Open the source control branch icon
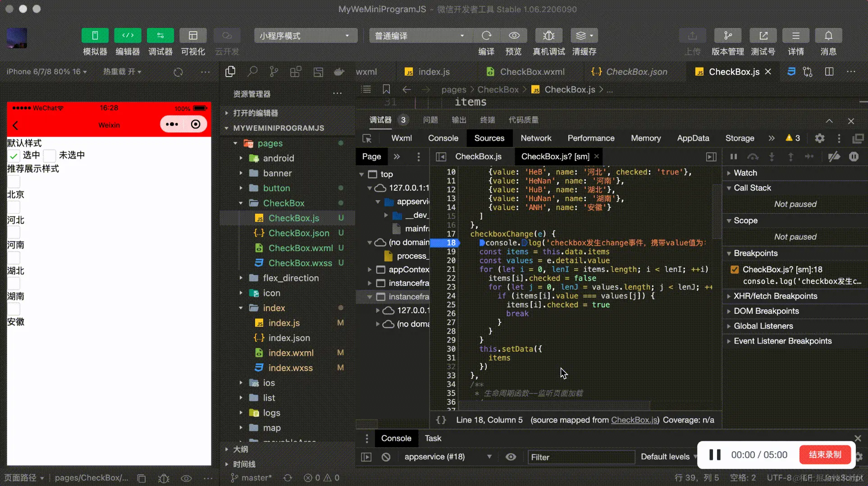Screen dimensions: 868x486 pyautogui.click(x=274, y=72)
